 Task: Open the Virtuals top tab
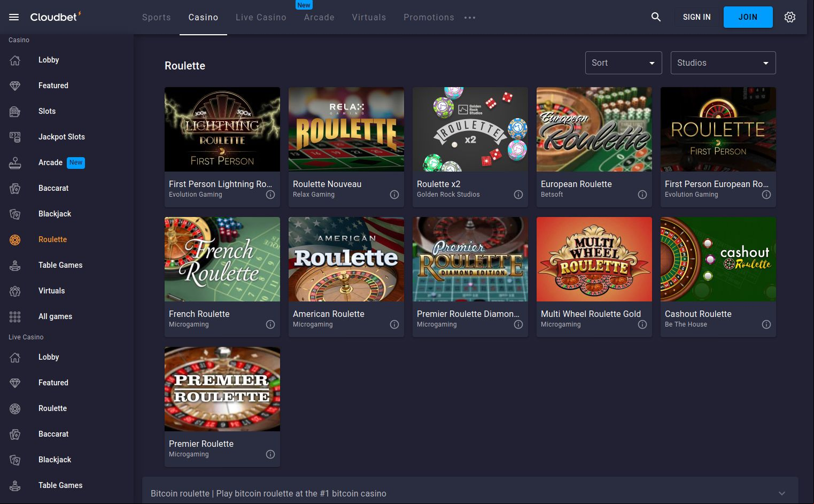(369, 17)
